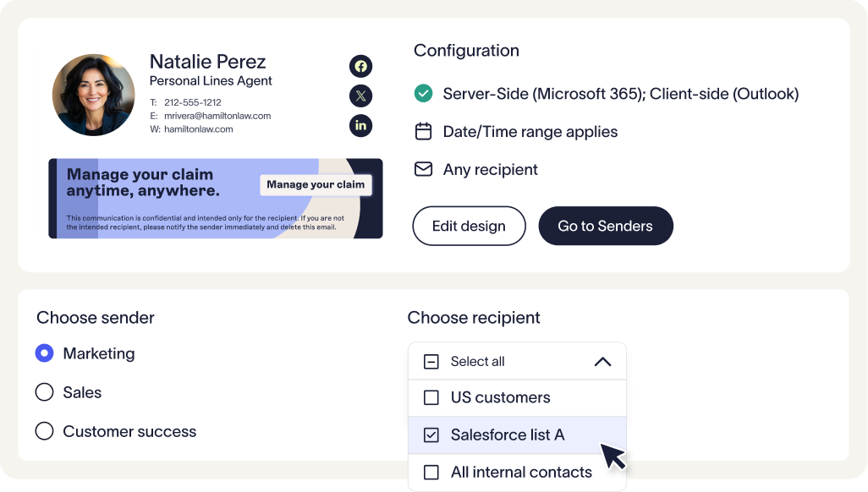Image resolution: width=868 pixels, height=492 pixels.
Task: Check All internal contacts
Action: pos(432,472)
